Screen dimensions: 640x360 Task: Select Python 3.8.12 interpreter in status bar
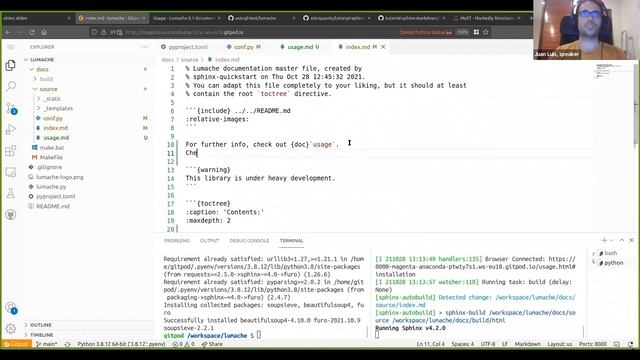click(x=121, y=344)
